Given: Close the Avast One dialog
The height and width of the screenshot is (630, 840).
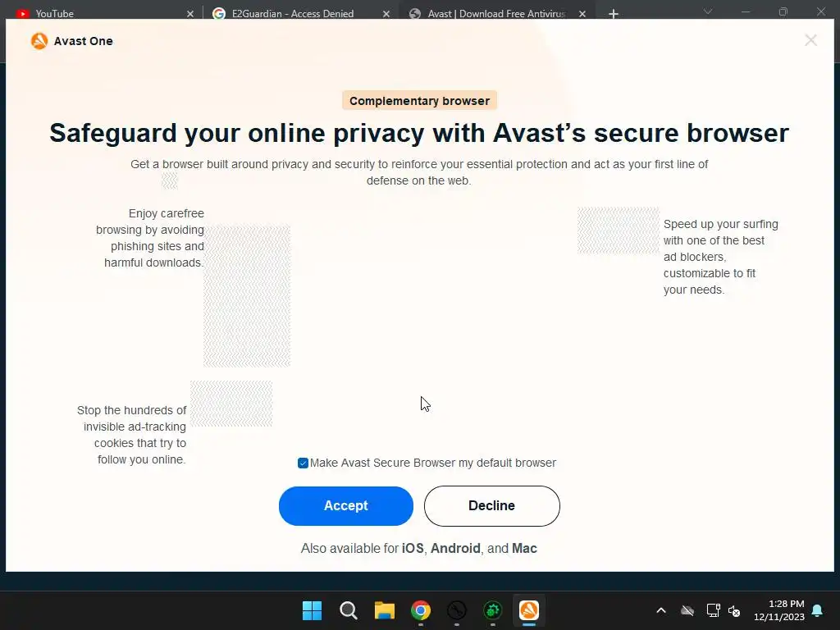Looking at the screenshot, I should click(x=810, y=40).
